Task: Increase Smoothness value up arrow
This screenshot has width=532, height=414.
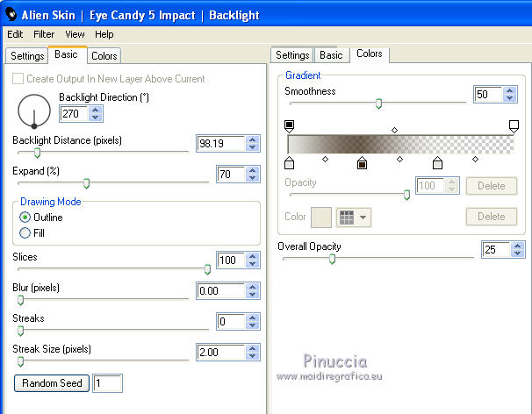Action: (509, 90)
